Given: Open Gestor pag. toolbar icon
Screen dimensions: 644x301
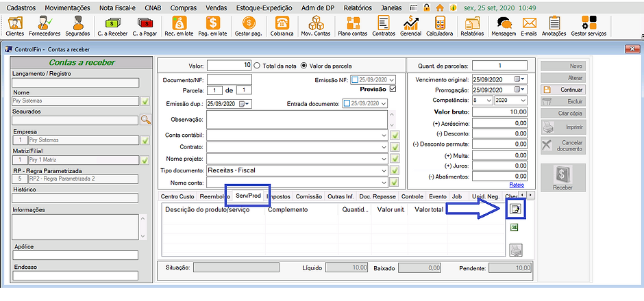Looking at the screenshot, I should (x=249, y=26).
